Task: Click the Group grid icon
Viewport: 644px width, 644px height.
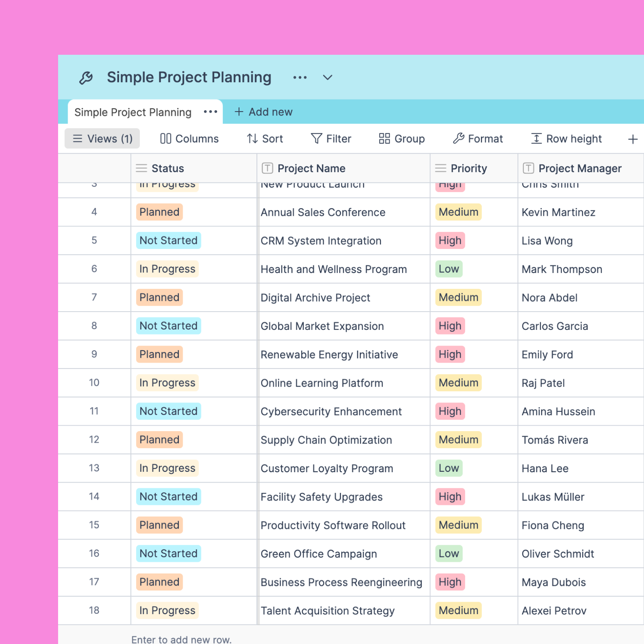Action: coord(384,139)
